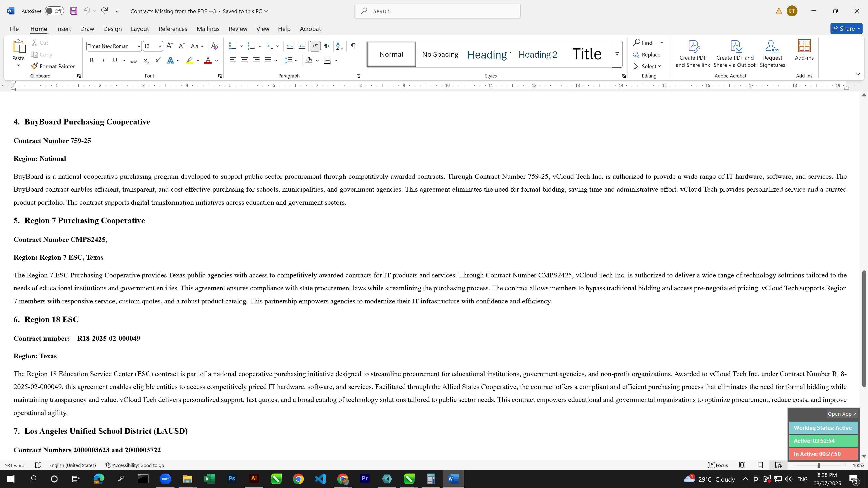
Task: Click the font color red swatch
Action: pyautogui.click(x=208, y=61)
